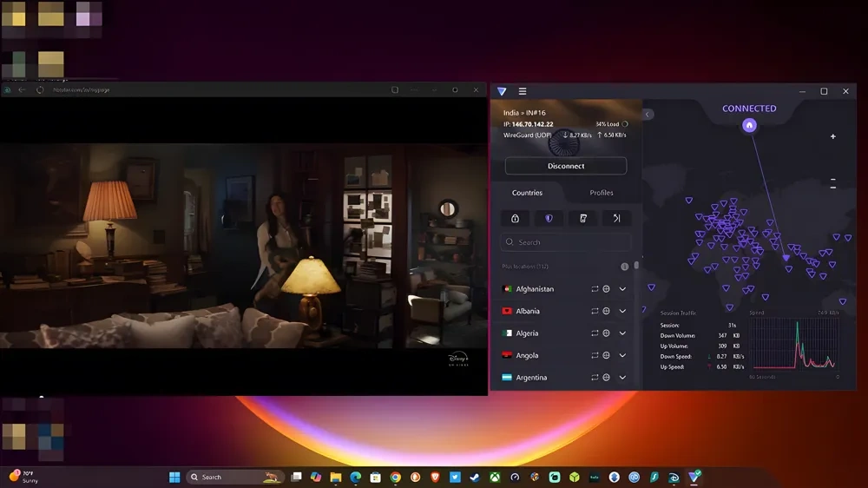Click the speed graph in Session Traffic
868x488 pixels.
(794, 345)
